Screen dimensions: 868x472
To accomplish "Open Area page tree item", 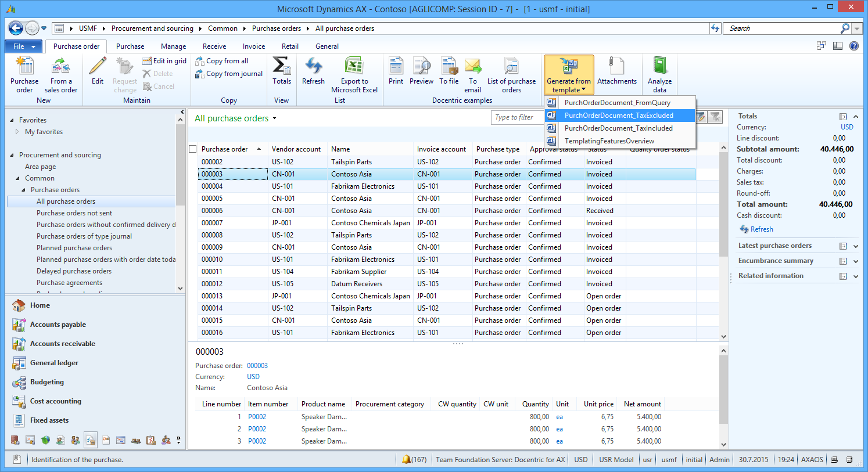I will [40, 167].
